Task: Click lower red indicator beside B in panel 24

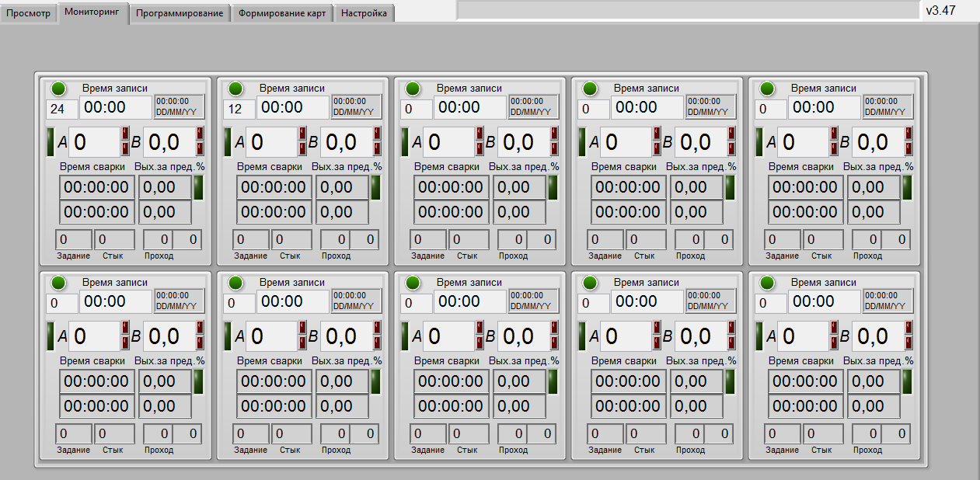Action: click(200, 148)
